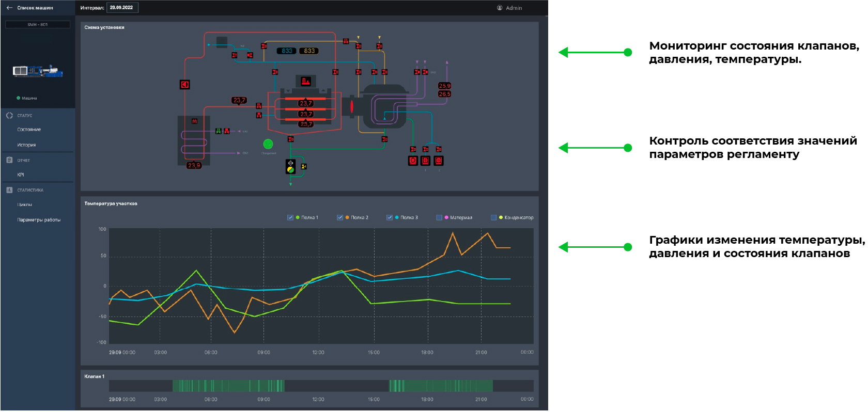Image resolution: width=868 pixels, height=412 pixels.
Task: Uncheck the Полка 1 series checkbox
Action: point(290,217)
